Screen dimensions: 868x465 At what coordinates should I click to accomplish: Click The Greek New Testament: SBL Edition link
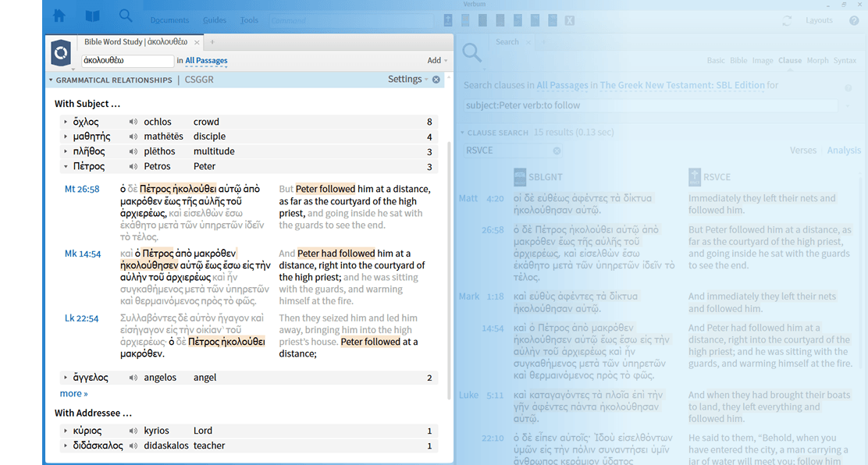[x=682, y=85]
